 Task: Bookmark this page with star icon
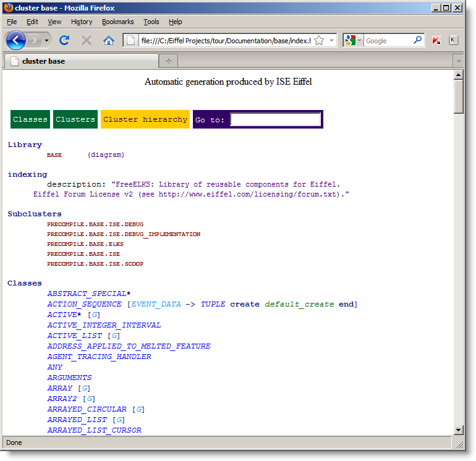pyautogui.click(x=319, y=40)
